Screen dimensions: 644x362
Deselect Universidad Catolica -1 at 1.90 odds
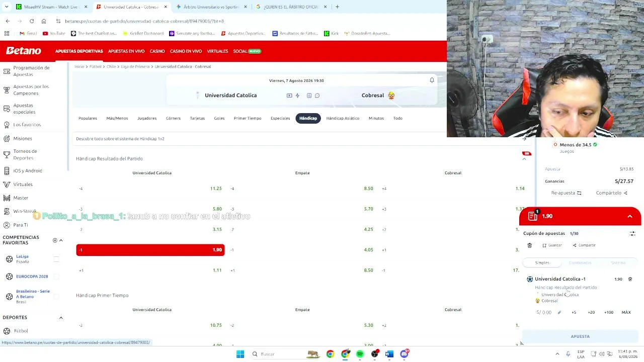(150, 250)
